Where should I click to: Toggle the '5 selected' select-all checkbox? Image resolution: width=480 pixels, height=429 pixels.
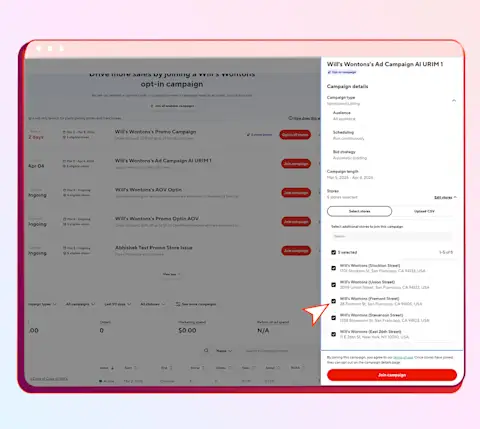coord(333,252)
